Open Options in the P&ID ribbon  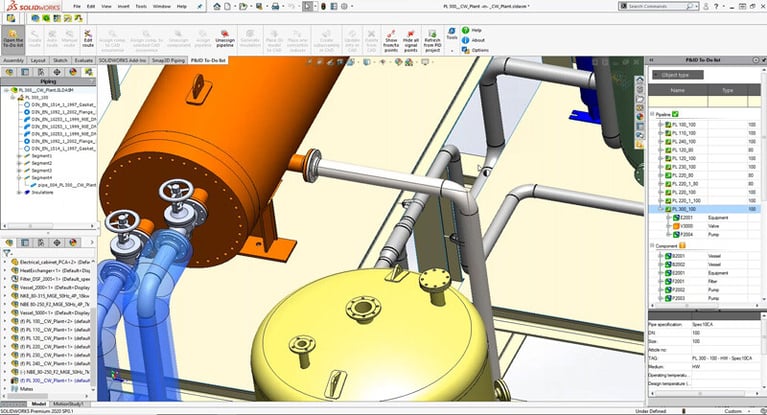pyautogui.click(x=475, y=50)
